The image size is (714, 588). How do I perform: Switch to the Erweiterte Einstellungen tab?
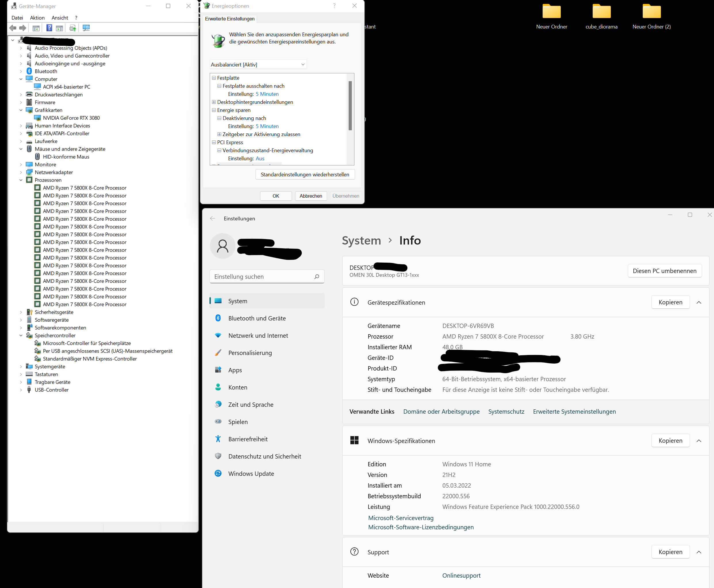pyautogui.click(x=229, y=19)
